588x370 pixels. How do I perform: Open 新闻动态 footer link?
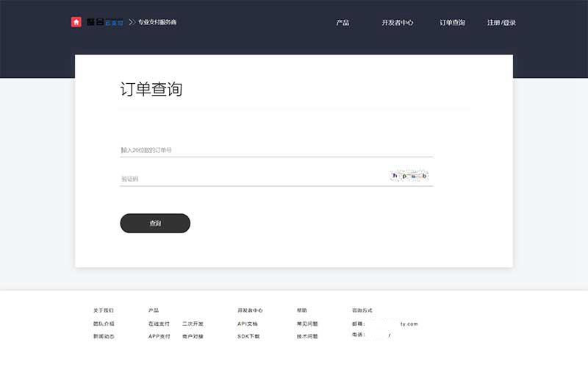[x=104, y=336]
